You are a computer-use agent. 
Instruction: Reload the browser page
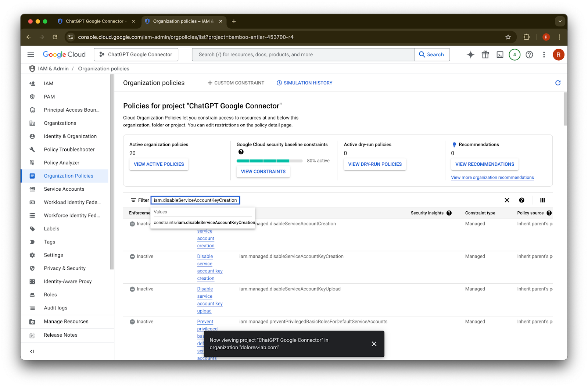point(55,37)
